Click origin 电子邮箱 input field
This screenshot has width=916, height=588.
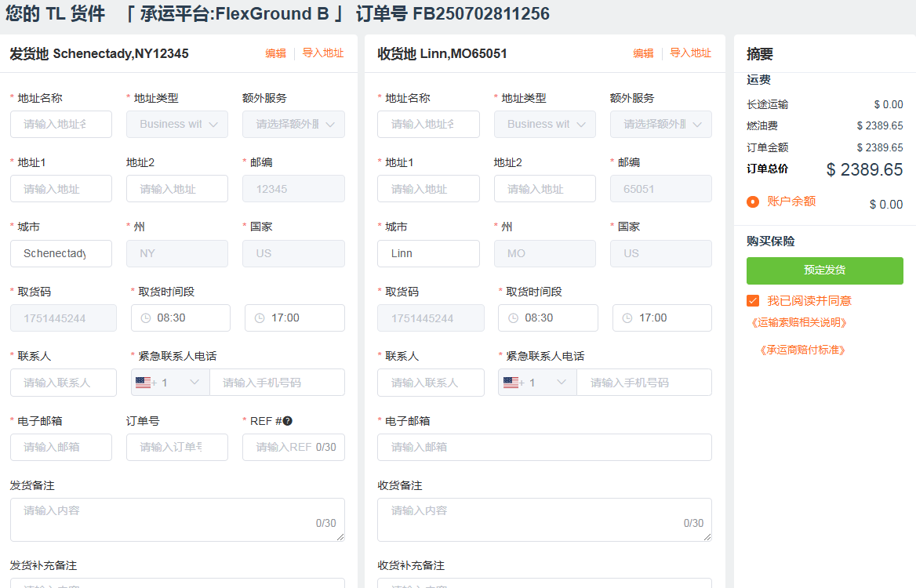60,448
